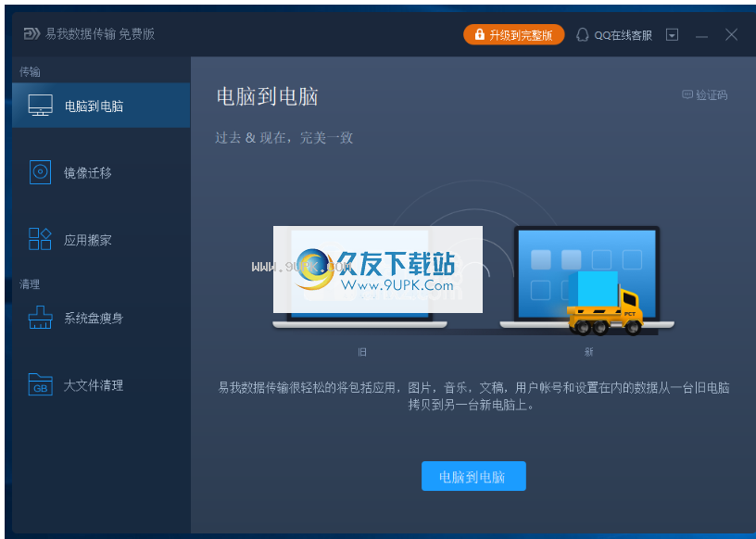Screen dimensions: 756x539
Task: Switch to 应用搬家
Action: [x=101, y=239]
